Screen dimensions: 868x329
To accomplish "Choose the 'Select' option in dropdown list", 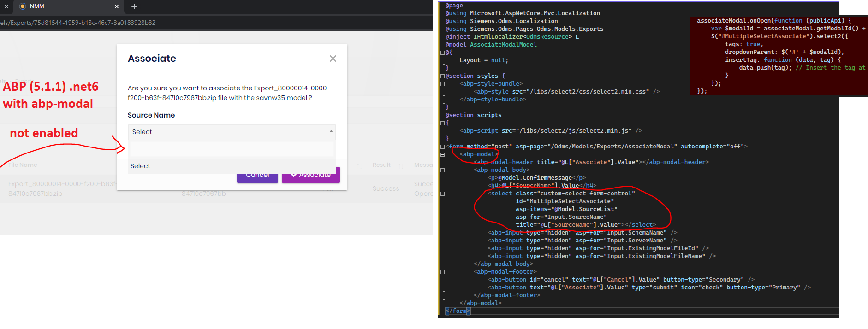I will (140, 166).
